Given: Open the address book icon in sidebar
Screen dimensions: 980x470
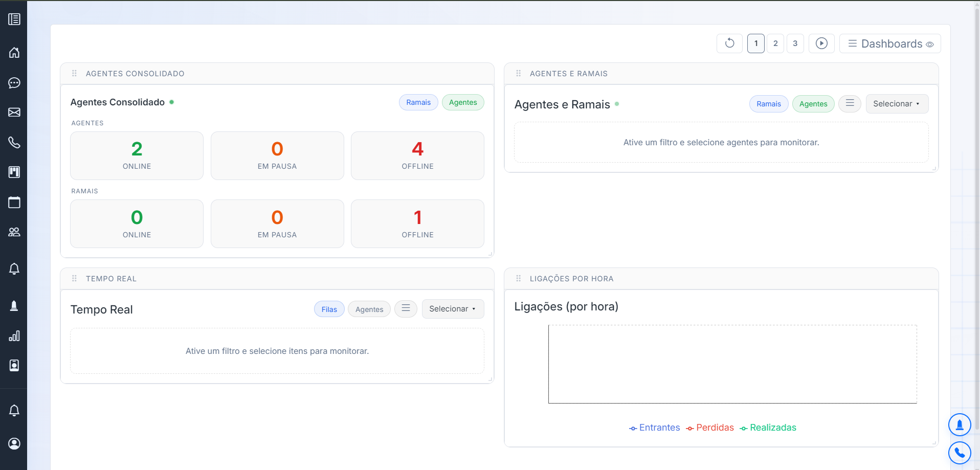Looking at the screenshot, I should (14, 365).
